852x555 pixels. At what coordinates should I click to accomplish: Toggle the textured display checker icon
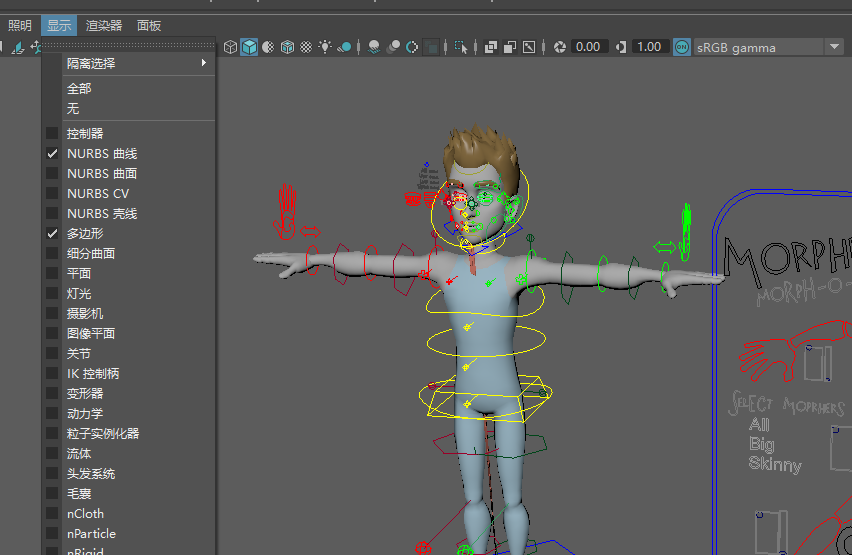click(306, 47)
